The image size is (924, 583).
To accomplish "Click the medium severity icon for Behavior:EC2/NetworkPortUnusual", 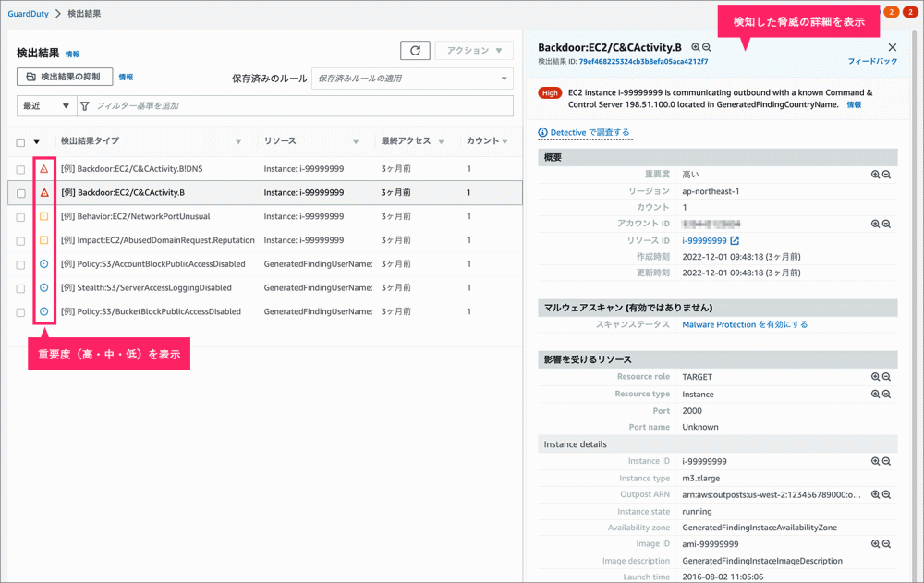I will pos(43,217).
